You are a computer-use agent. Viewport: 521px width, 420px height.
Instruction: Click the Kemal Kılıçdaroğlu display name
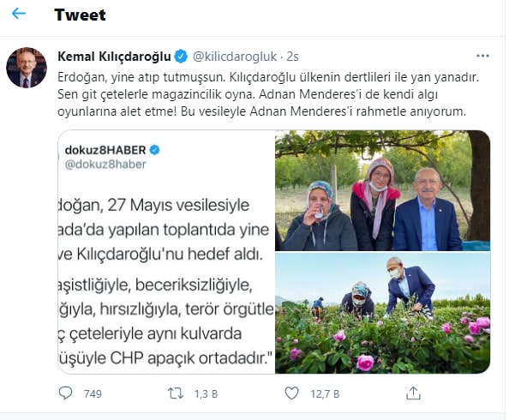pyautogui.click(x=114, y=57)
